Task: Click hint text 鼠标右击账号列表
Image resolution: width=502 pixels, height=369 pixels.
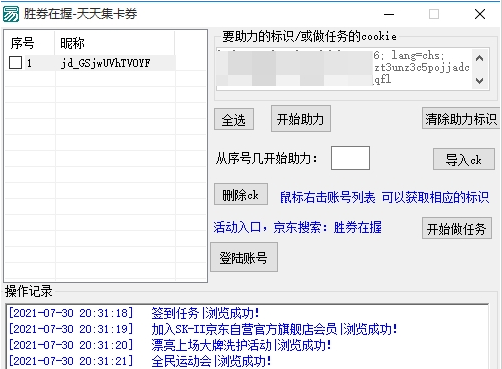Action: click(328, 197)
